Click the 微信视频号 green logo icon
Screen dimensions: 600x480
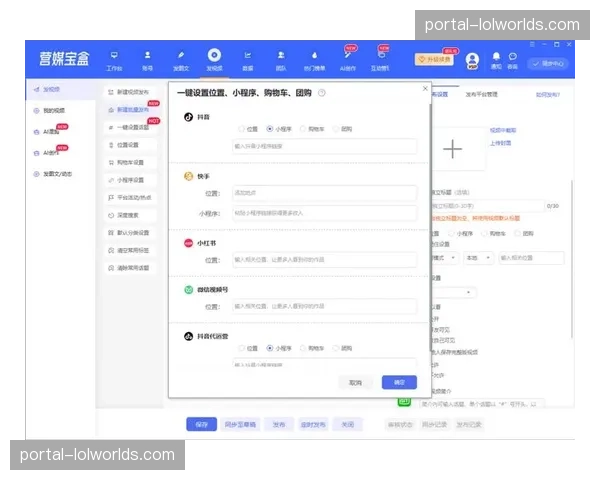(188, 290)
